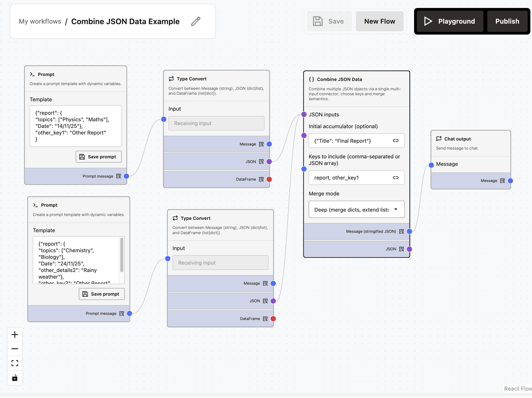Click the Keys to include input field
This screenshot has height=398, width=532.
351,178
